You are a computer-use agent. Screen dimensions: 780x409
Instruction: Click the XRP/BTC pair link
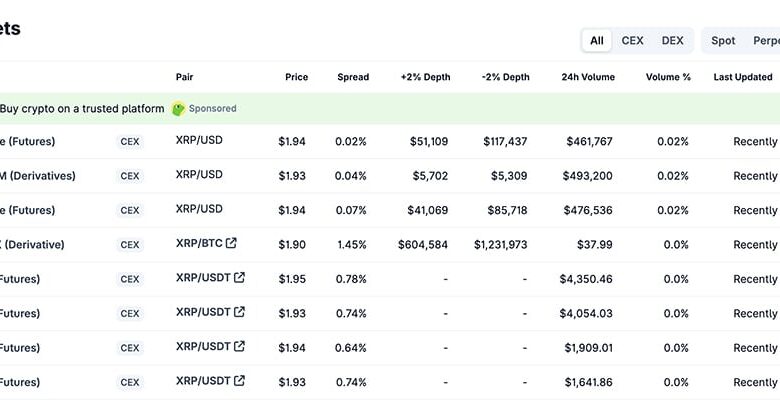pyautogui.click(x=199, y=243)
